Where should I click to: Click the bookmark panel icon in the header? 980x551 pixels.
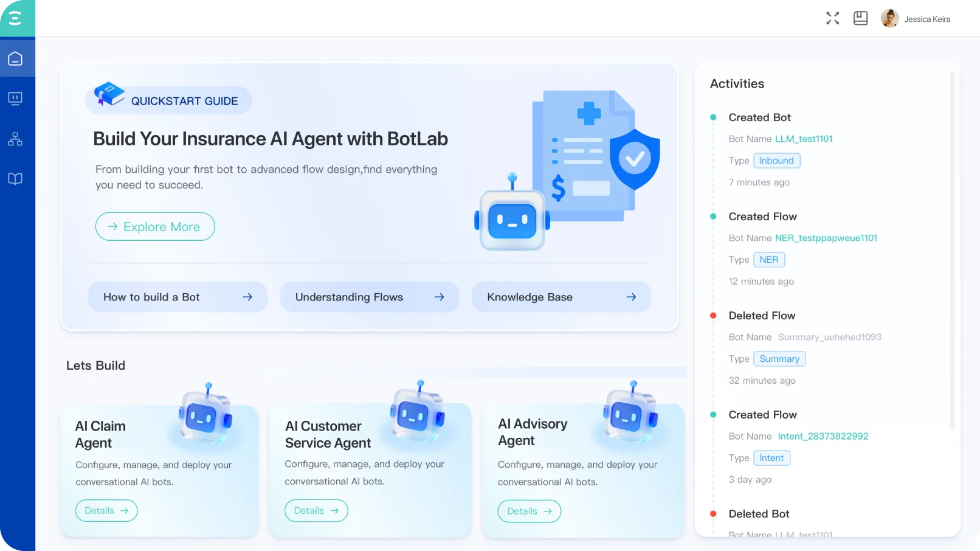click(x=860, y=18)
